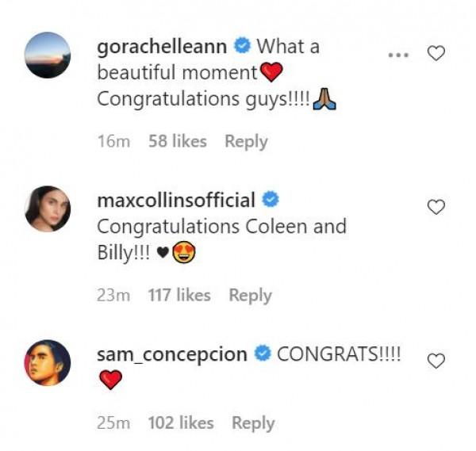
Task: Click the sam_concepcion username
Action: (171, 354)
